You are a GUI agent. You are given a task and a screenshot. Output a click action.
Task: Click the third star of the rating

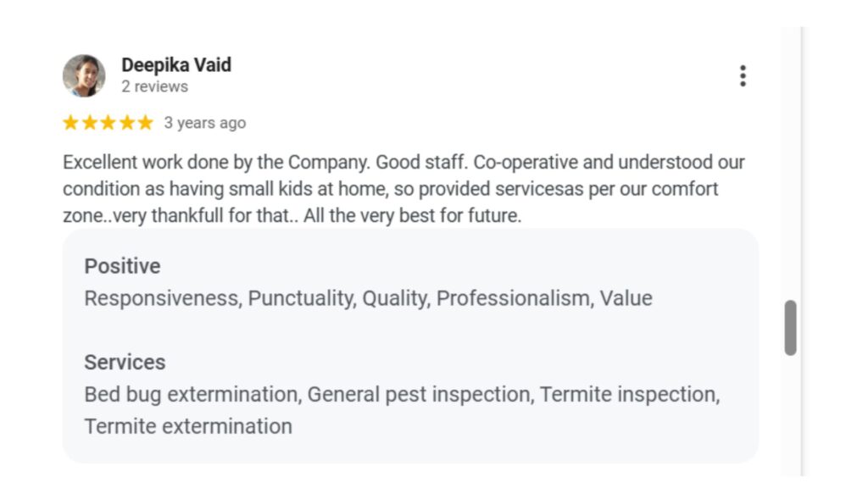click(108, 123)
